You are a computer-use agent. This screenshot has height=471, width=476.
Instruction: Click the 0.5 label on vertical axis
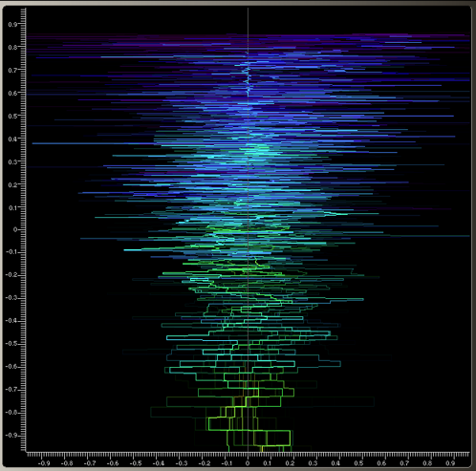click(12, 117)
